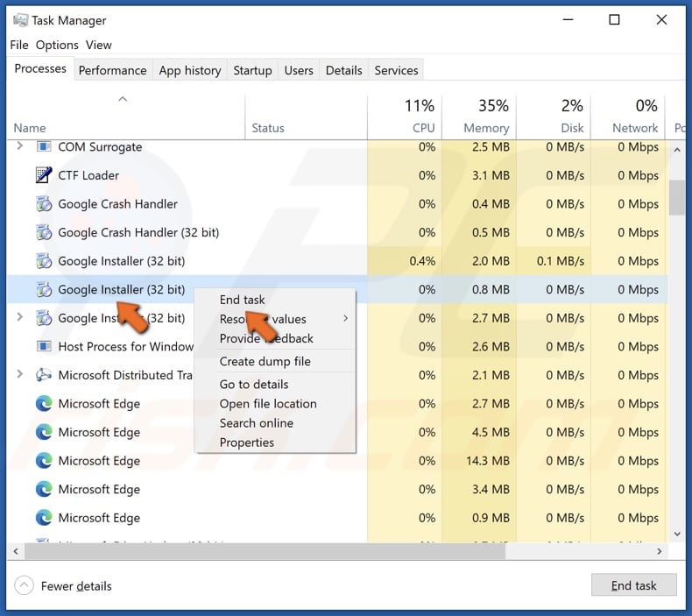Click the vertical scrollbar down arrow
The width and height of the screenshot is (692, 616).
click(677, 534)
